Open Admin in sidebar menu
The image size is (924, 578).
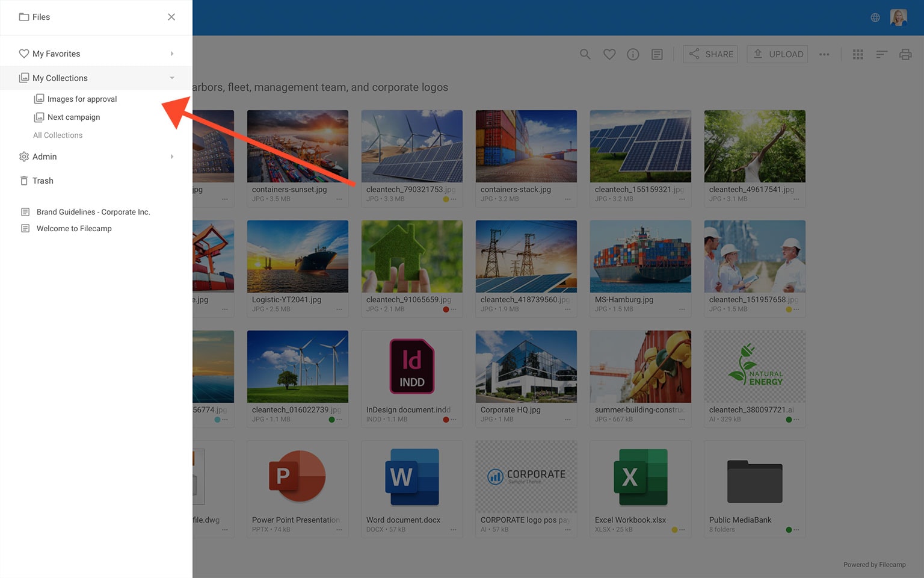pyautogui.click(x=96, y=157)
